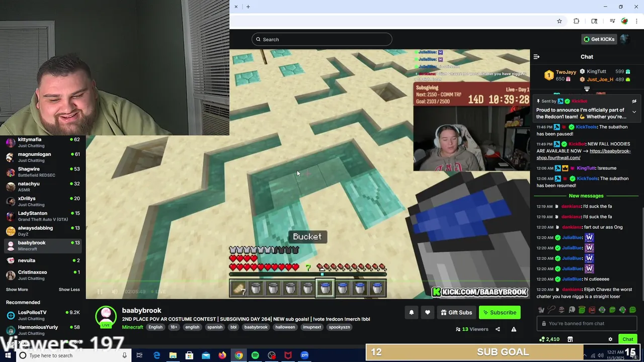644x362 pixels.
Task: Launch Microsoft Edge from taskbar
Action: (156, 355)
